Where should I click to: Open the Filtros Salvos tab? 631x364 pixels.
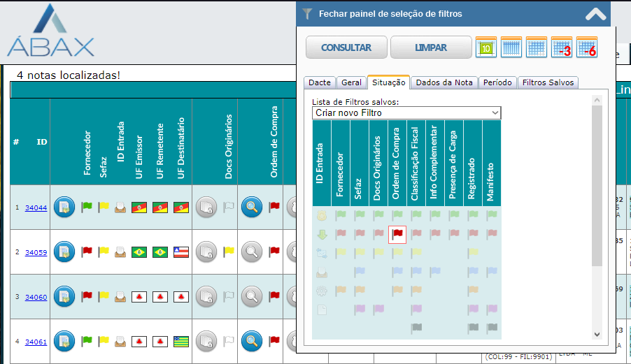pos(548,82)
